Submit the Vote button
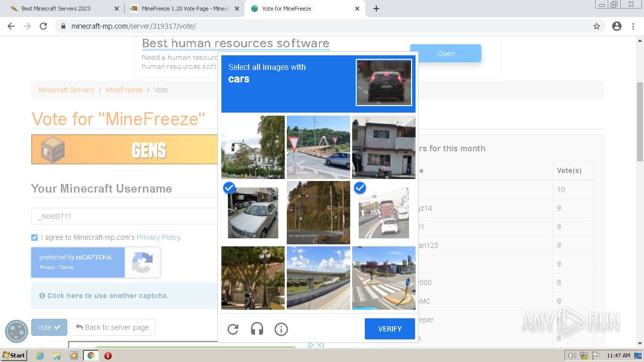Viewport: 644px width, 362px height. coord(49,327)
